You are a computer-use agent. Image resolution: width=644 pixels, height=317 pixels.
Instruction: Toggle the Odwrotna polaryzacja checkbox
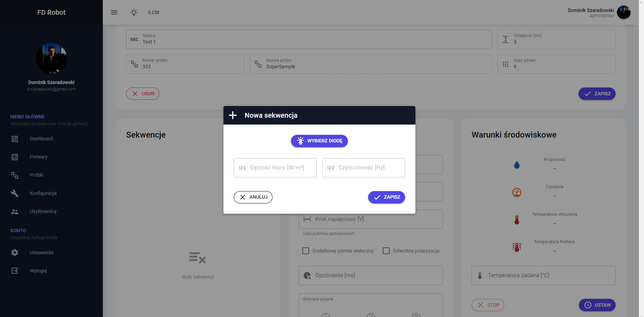[386, 251]
